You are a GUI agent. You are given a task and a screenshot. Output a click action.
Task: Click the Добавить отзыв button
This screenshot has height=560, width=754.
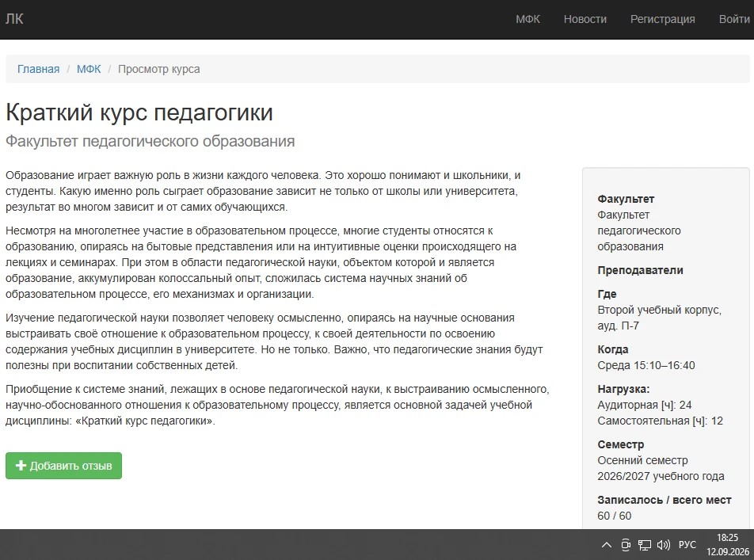click(63, 466)
